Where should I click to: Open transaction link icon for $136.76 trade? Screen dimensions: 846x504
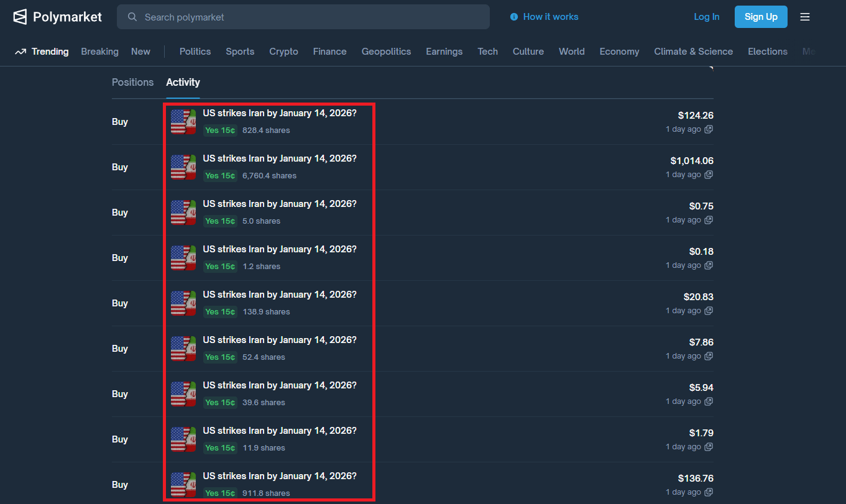(709, 492)
